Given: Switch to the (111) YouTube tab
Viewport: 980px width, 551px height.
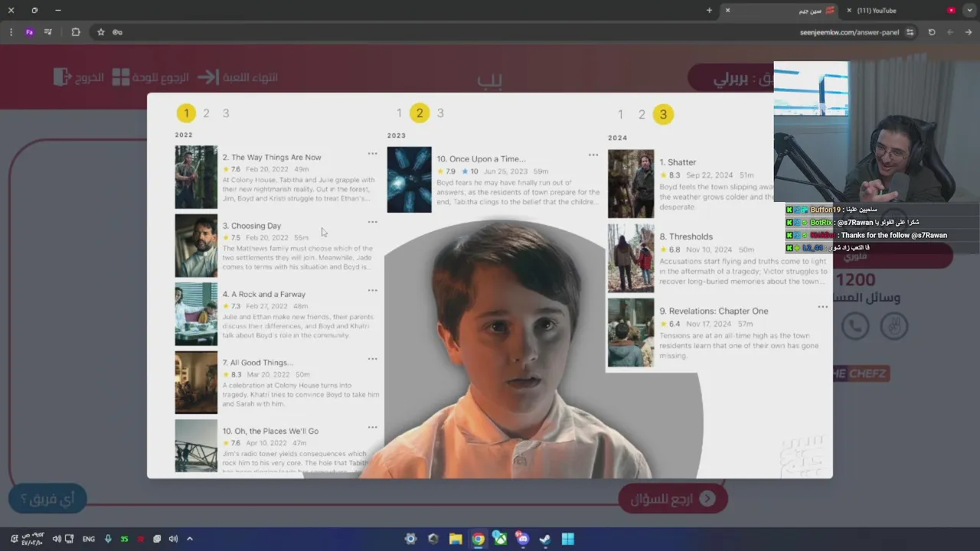Looking at the screenshot, I should click(x=901, y=11).
